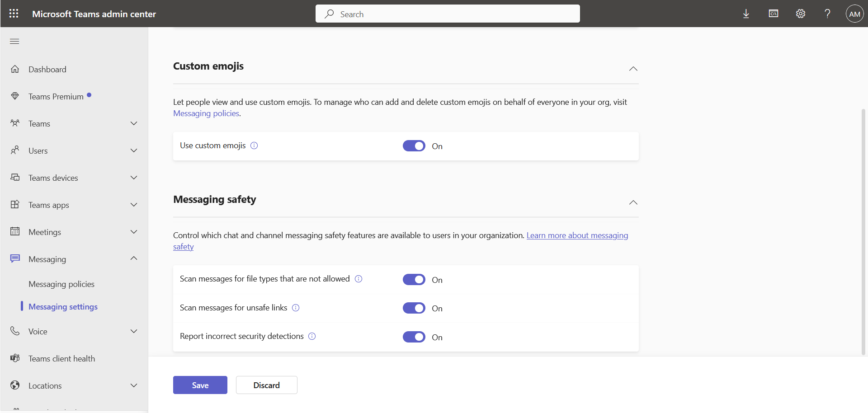Open the Dashboard navigation item

47,70
